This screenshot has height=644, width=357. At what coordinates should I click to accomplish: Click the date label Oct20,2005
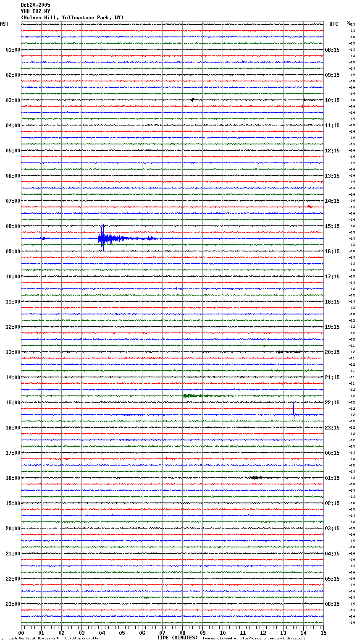click(x=35, y=5)
